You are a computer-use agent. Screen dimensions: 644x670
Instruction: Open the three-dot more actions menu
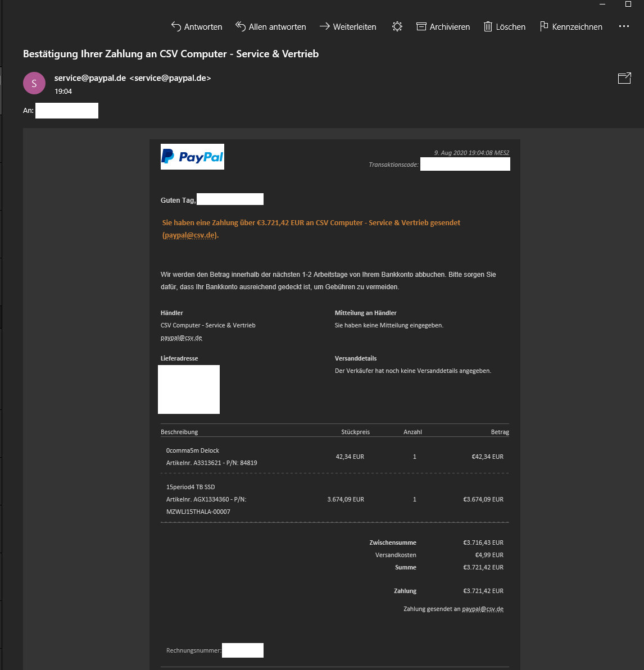624,26
